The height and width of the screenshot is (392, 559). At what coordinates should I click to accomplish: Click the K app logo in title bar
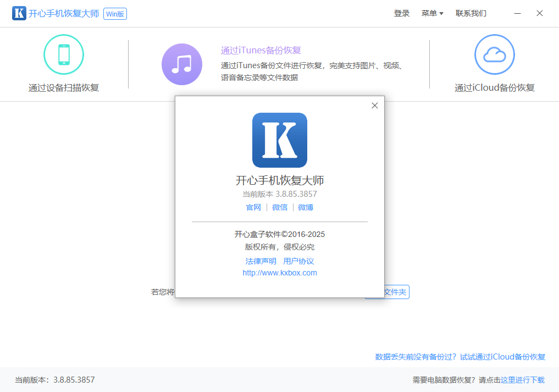(x=19, y=13)
